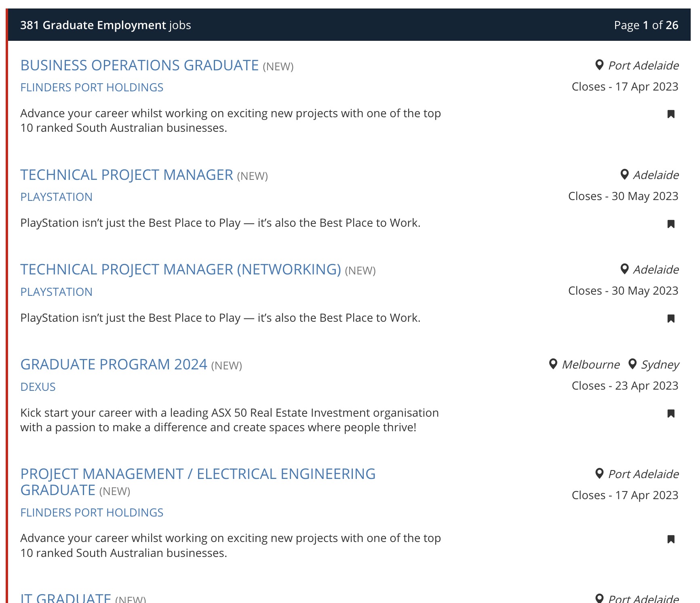Image resolution: width=700 pixels, height=603 pixels.
Task: View PlayStation employer under Technical Project Manager
Action: (x=56, y=197)
